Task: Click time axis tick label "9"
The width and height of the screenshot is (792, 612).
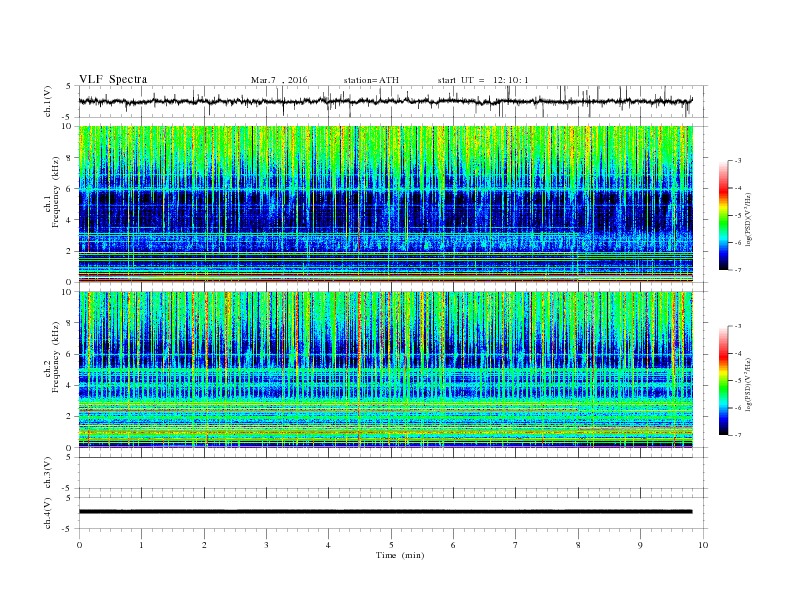Action: click(x=640, y=545)
